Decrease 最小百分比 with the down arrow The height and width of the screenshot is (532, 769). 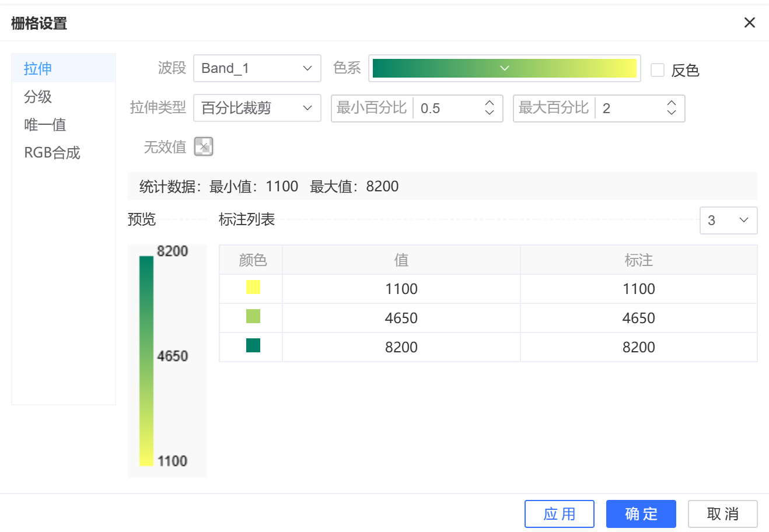pos(490,113)
